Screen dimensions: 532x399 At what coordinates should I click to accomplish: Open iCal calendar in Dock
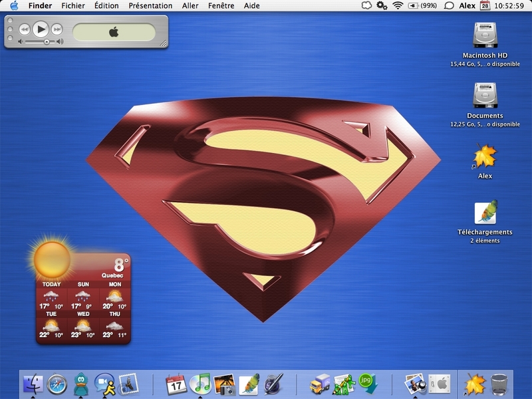176,384
